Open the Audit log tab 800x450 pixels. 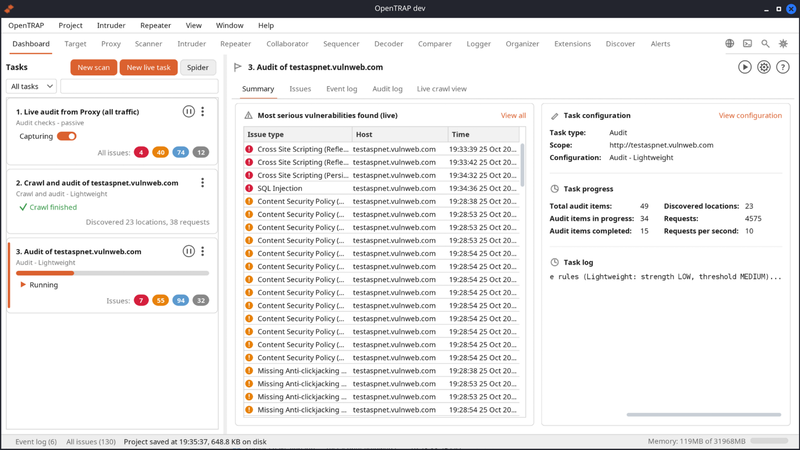pos(387,89)
